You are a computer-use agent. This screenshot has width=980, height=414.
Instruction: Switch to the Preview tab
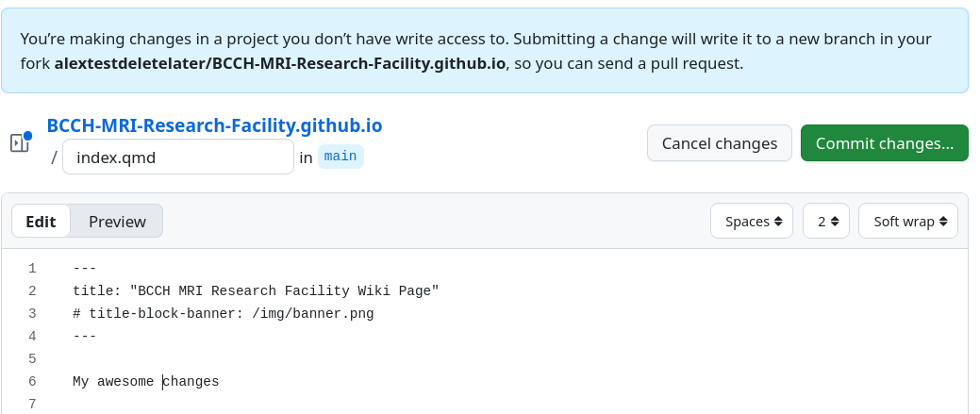coord(117,222)
